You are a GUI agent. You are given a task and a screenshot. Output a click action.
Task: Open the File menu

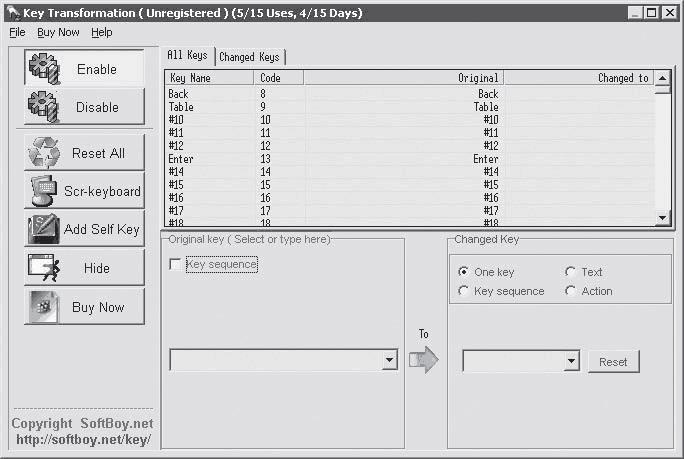click(17, 33)
